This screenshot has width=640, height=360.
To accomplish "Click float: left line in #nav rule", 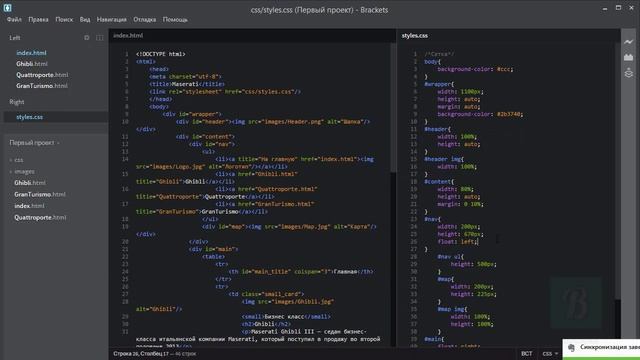I will 457,242.
